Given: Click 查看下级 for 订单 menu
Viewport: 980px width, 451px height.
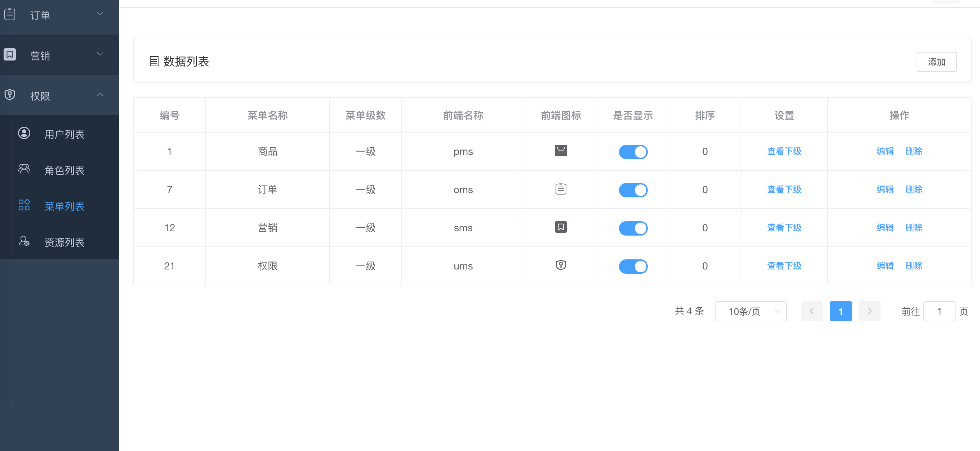Looking at the screenshot, I should (x=784, y=189).
